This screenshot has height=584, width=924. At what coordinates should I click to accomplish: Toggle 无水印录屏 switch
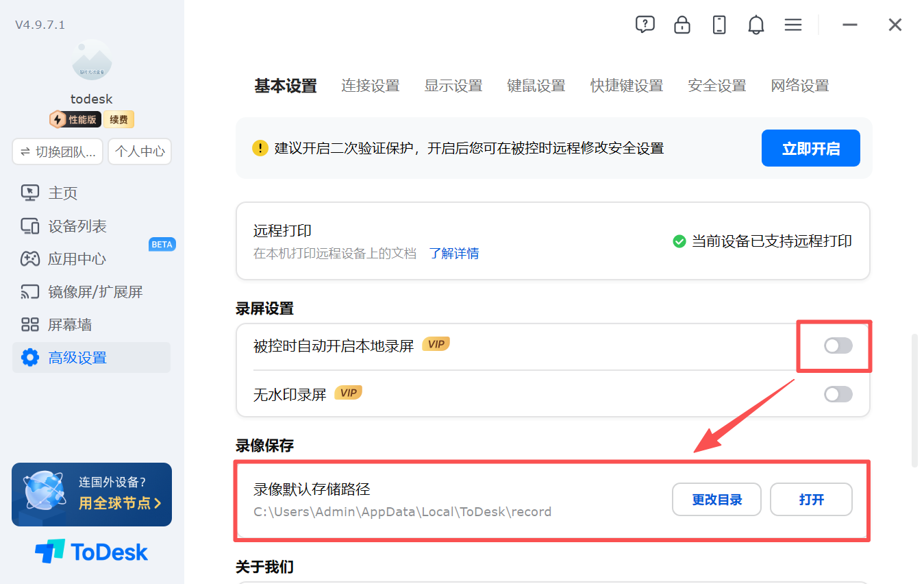838,394
